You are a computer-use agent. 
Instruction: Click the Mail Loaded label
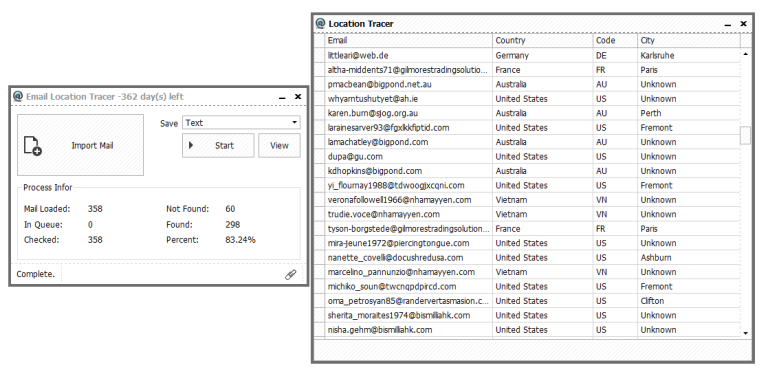point(47,209)
